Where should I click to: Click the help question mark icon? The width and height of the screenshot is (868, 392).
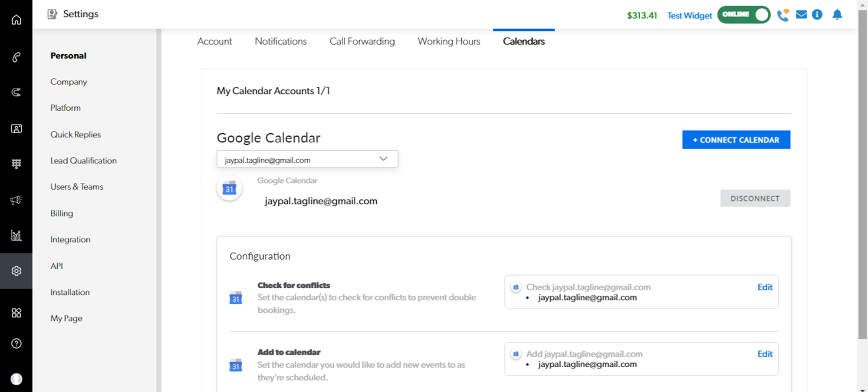tap(16, 344)
